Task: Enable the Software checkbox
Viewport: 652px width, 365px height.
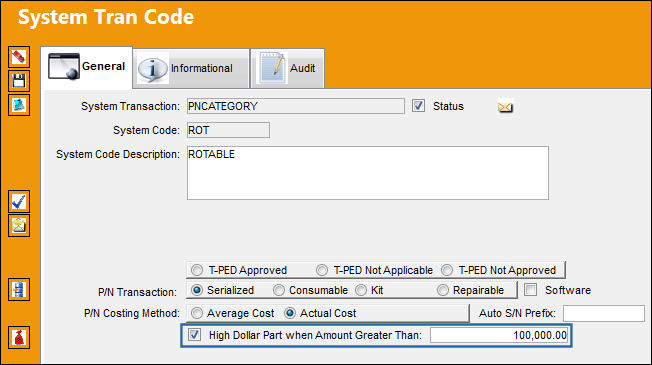Action: tap(531, 290)
